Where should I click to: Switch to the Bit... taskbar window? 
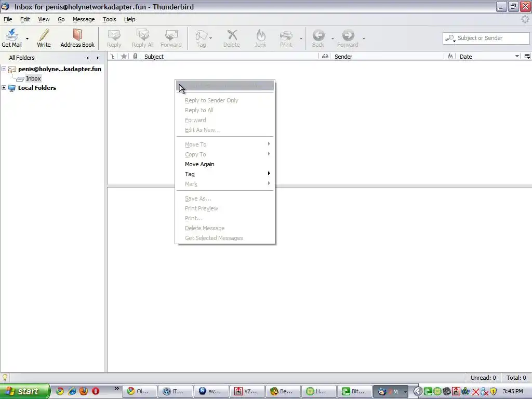pos(354,391)
